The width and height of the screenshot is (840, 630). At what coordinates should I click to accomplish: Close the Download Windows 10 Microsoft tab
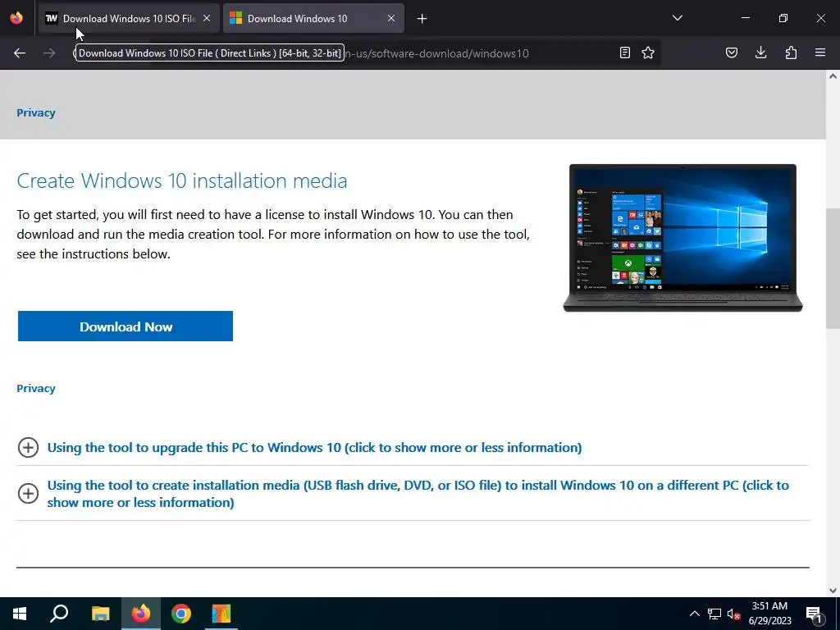391,18
